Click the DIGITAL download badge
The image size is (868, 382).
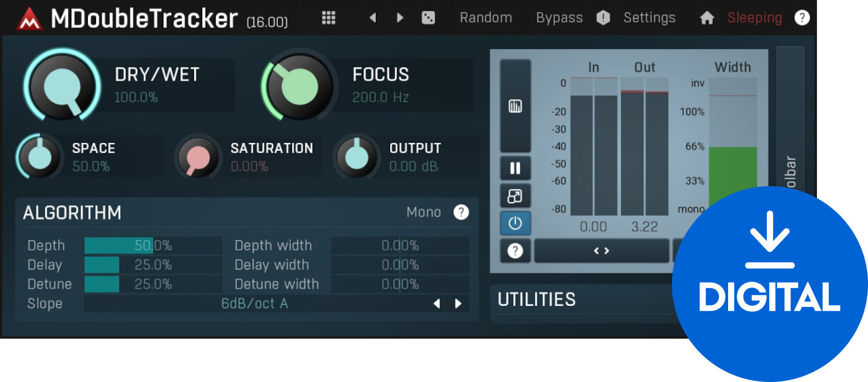pos(769,284)
